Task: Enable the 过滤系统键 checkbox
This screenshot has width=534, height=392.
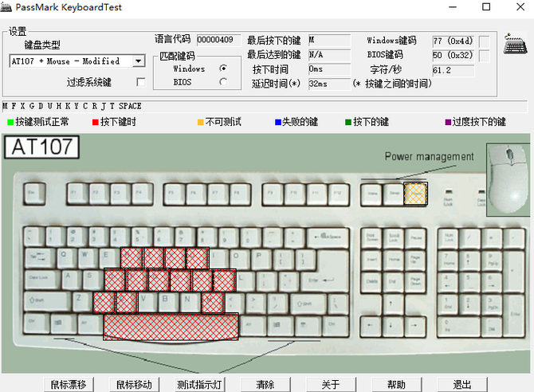Action: 140,82
